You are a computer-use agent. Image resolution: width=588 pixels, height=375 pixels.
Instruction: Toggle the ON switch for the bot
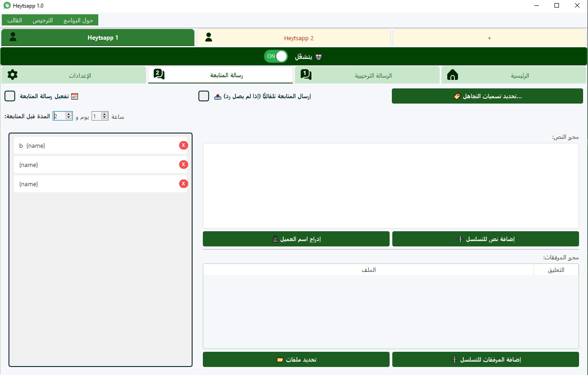[x=276, y=56]
